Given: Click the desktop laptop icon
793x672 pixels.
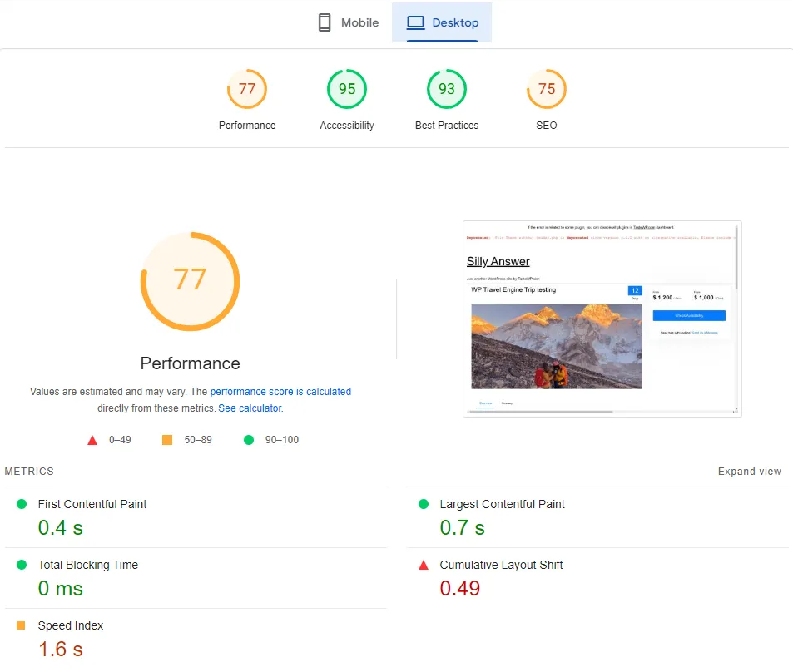Looking at the screenshot, I should pyautogui.click(x=416, y=22).
